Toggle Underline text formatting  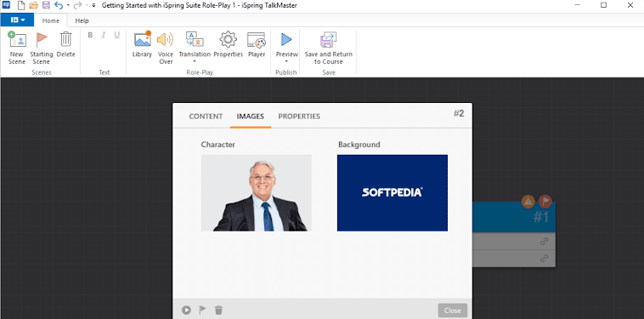(117, 36)
